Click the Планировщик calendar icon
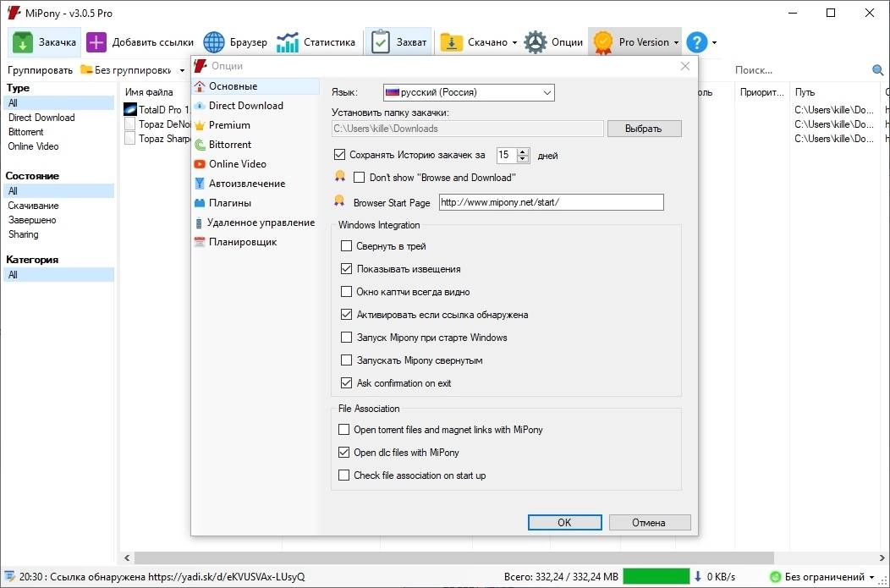Screen dimensions: 890x588 coord(199,242)
